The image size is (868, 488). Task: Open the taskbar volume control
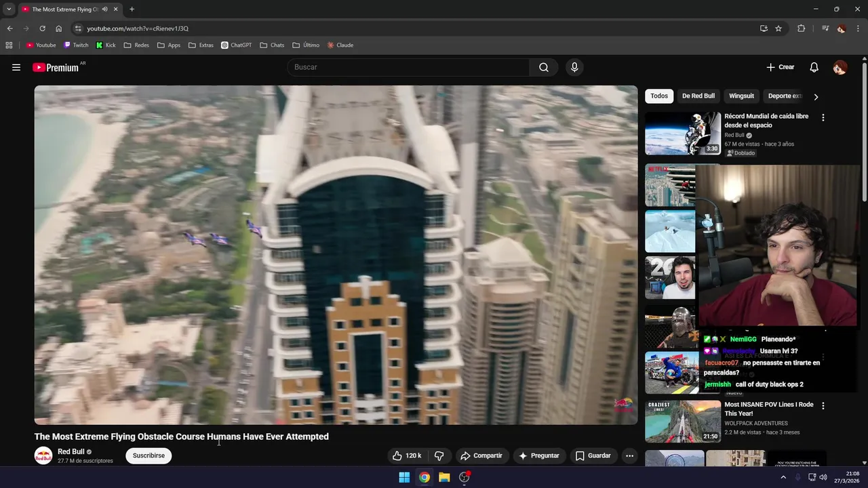pos(823,477)
